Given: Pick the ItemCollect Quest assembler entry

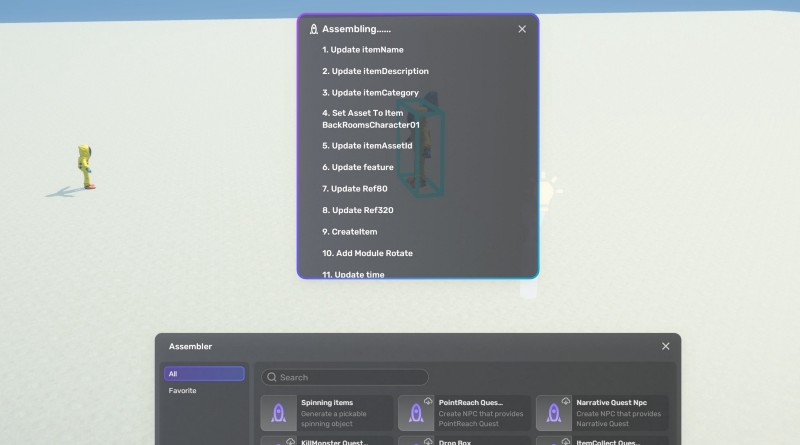Looking at the screenshot, I should pyautogui.click(x=602, y=440).
